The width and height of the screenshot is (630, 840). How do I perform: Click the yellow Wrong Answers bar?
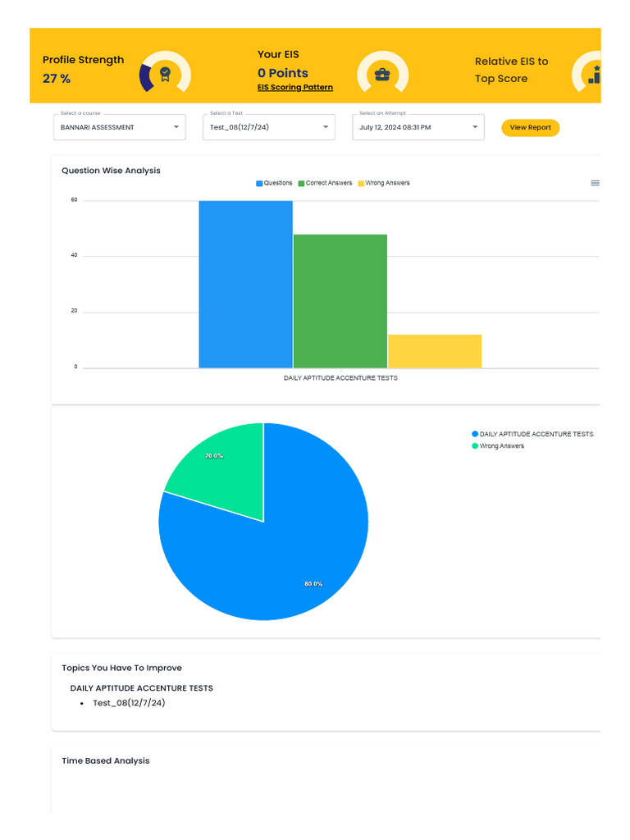[435, 351]
